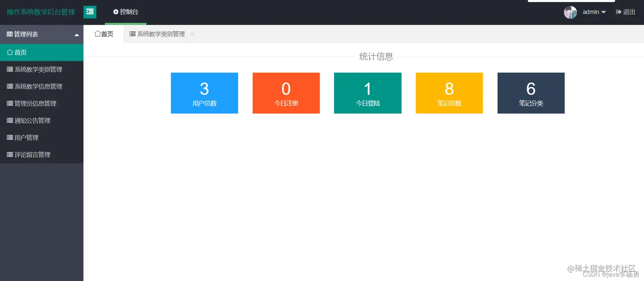Click the home icon in sidebar 首页
644x281 pixels.
(10, 52)
